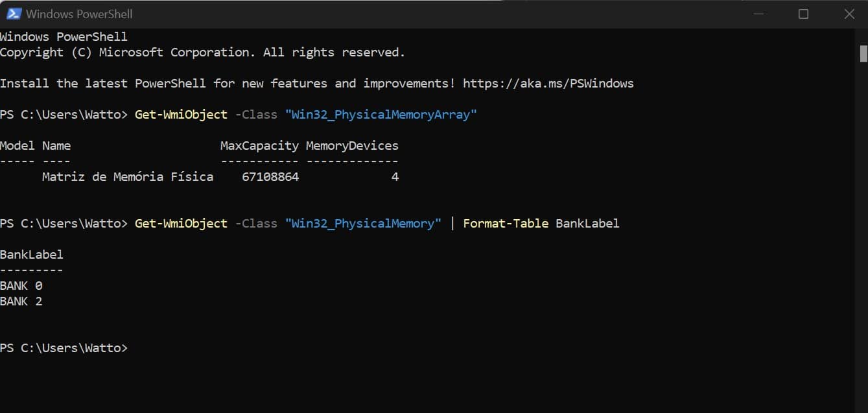Click the "Win32_PhysicalMemory" string
The image size is (868, 413).
(363, 224)
